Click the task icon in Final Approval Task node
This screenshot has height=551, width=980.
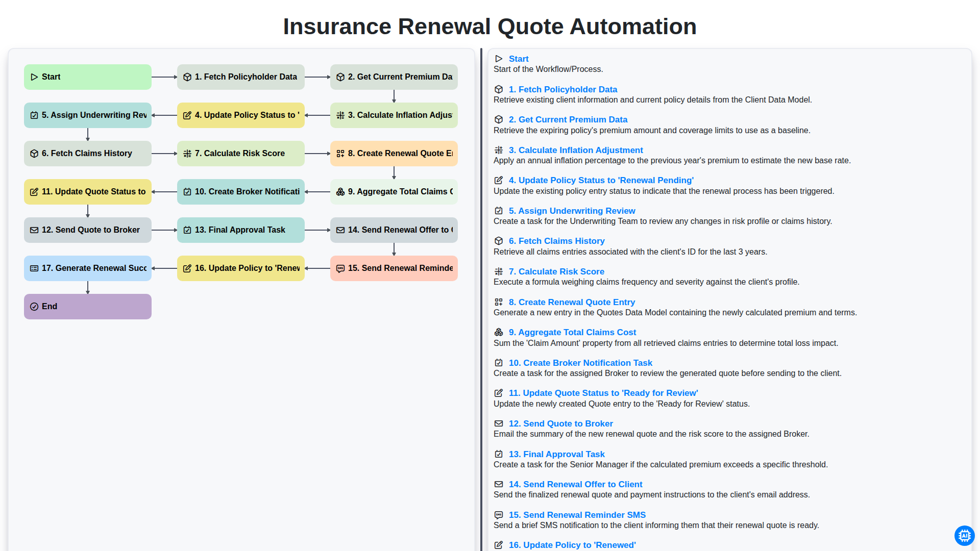(187, 230)
